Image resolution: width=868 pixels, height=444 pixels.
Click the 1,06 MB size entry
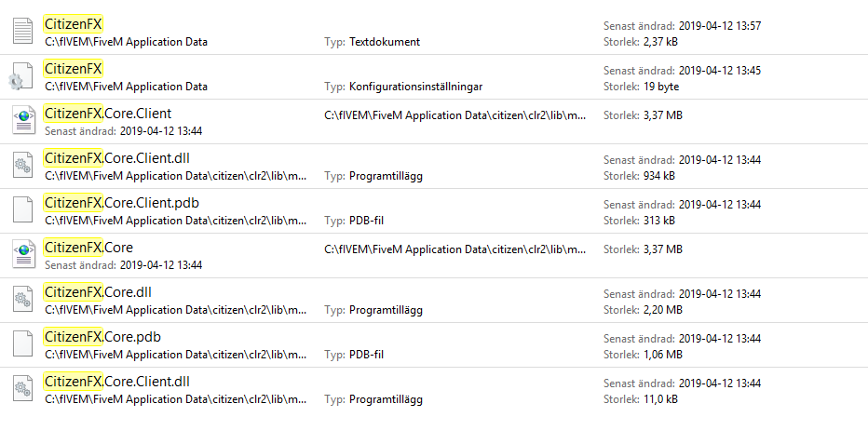click(x=662, y=355)
